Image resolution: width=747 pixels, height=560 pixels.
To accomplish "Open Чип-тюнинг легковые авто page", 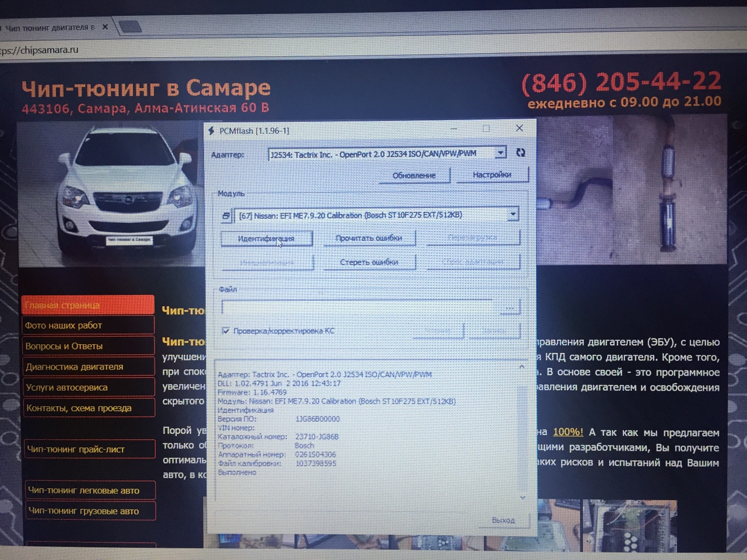I will 90,491.
